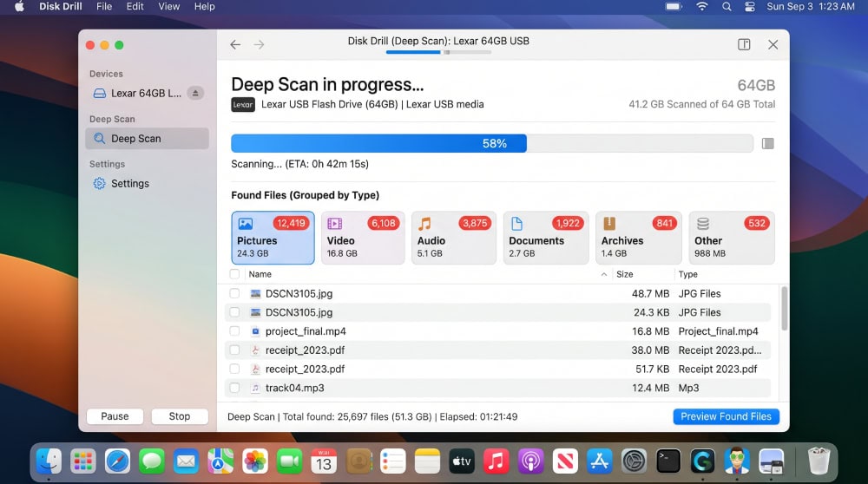868x484 pixels.
Task: Open the View menu
Action: 169,7
